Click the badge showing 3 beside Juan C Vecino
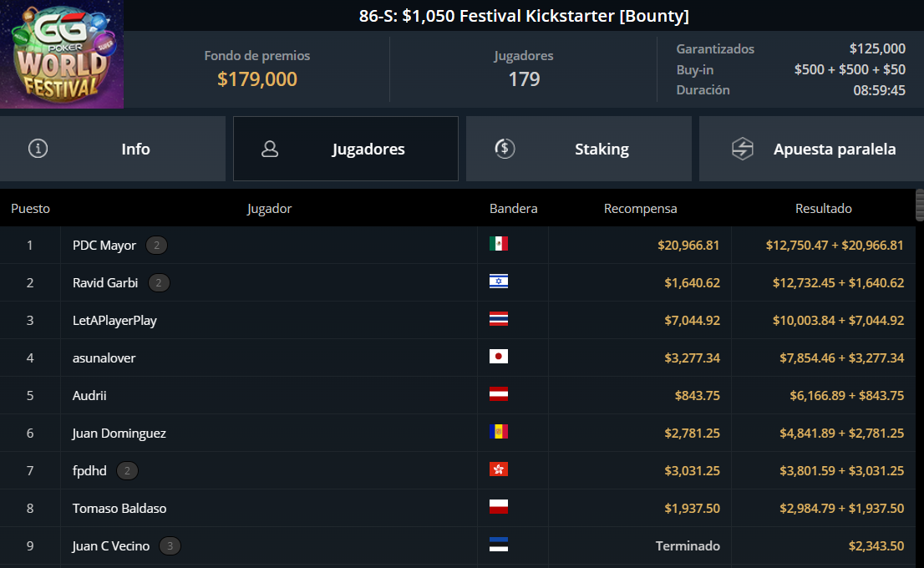This screenshot has width=924, height=568. 170,546
